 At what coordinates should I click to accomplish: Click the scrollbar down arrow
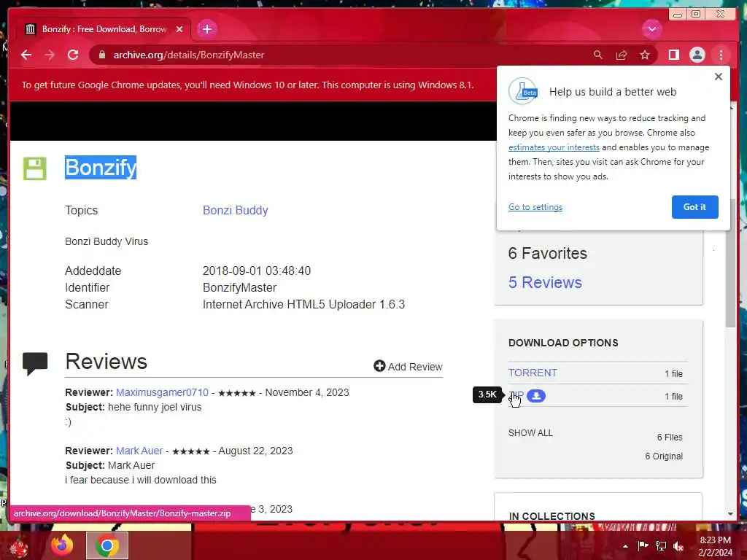[730, 514]
